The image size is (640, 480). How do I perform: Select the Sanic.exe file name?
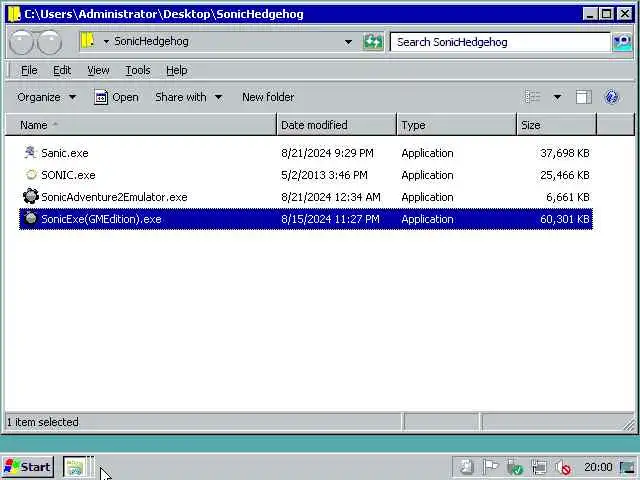[64, 153]
